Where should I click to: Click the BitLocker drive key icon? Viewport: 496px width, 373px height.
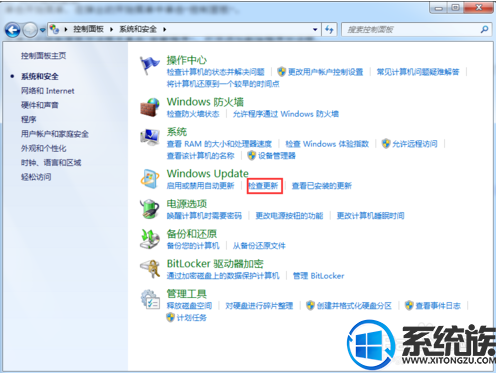pyautogui.click(x=149, y=269)
